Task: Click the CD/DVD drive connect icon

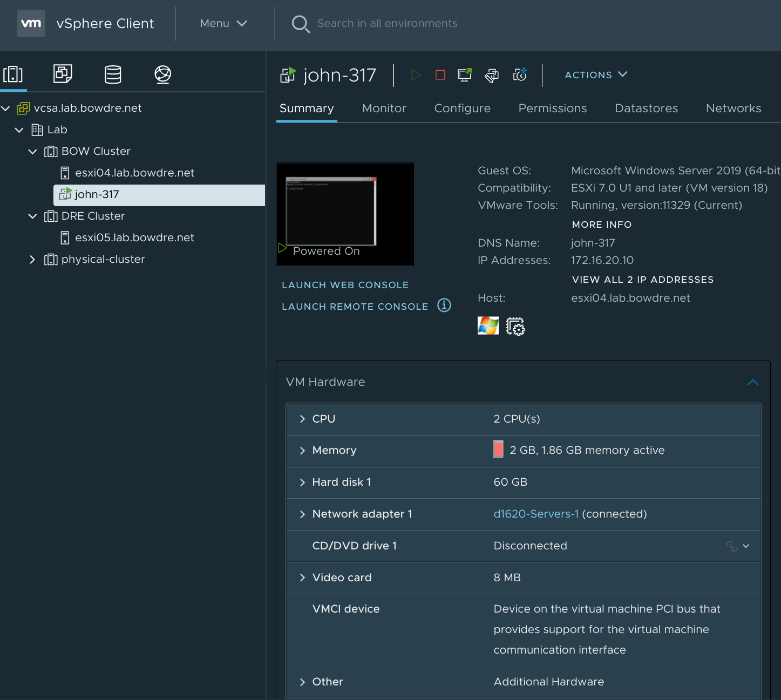Action: [x=732, y=546]
